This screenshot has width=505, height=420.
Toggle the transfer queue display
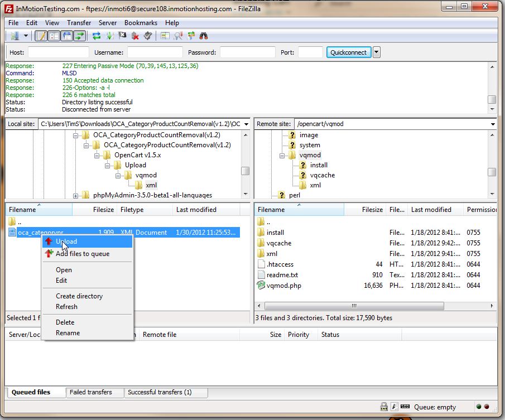pyautogui.click(x=80, y=36)
